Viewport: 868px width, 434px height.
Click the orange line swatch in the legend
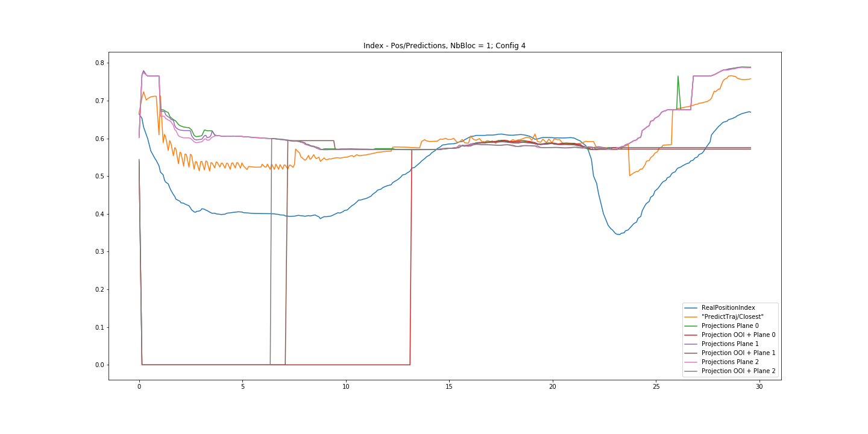point(691,316)
